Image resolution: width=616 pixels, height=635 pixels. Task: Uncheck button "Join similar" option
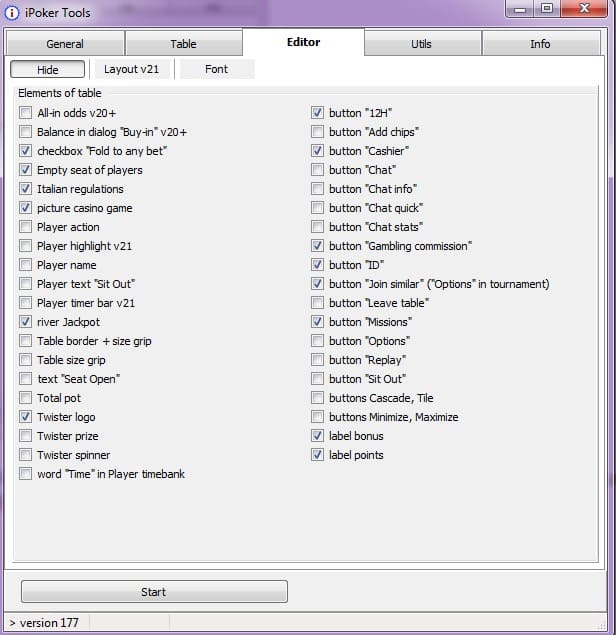pyautogui.click(x=318, y=284)
